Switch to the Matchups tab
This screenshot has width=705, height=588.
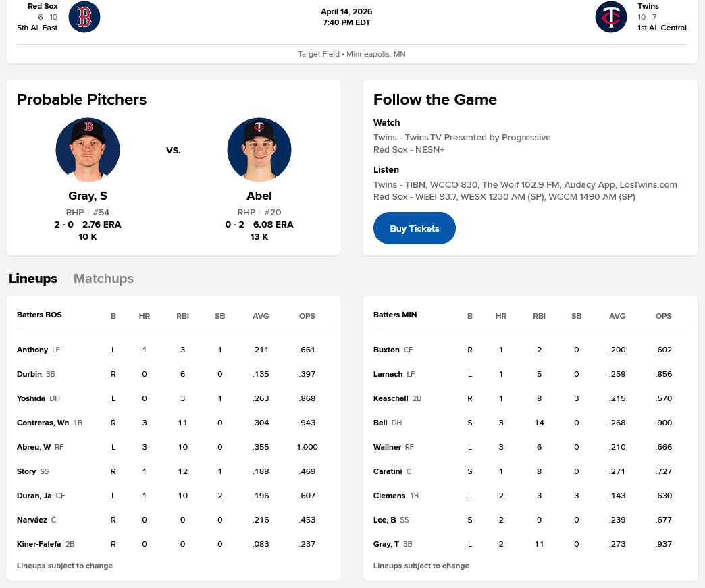(103, 279)
